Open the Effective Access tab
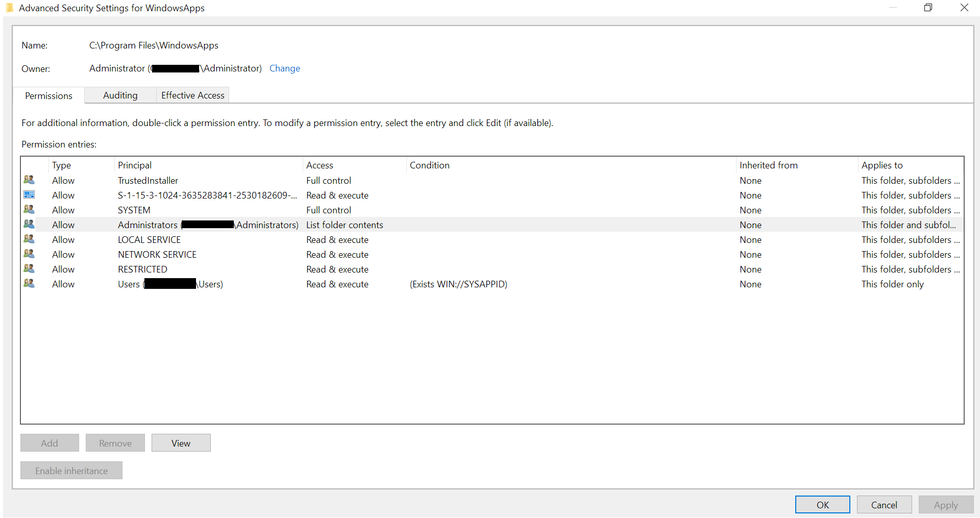This screenshot has width=980, height=518. 192,95
